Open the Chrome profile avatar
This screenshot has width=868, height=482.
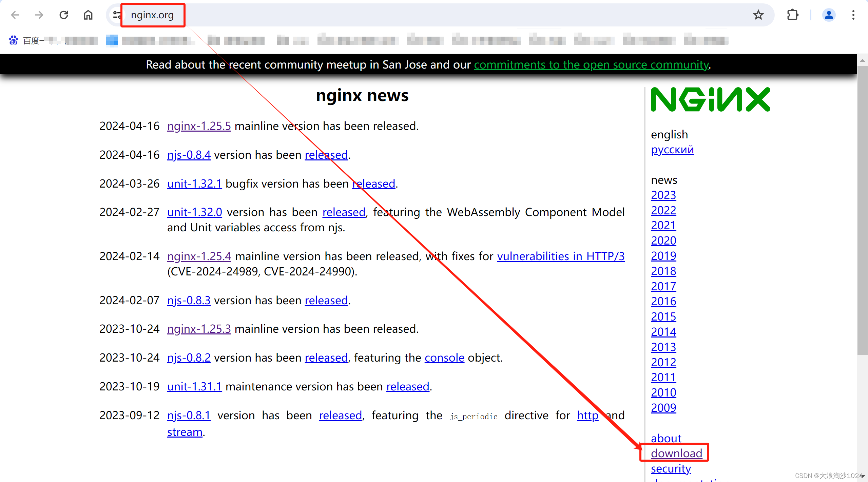[x=829, y=15]
